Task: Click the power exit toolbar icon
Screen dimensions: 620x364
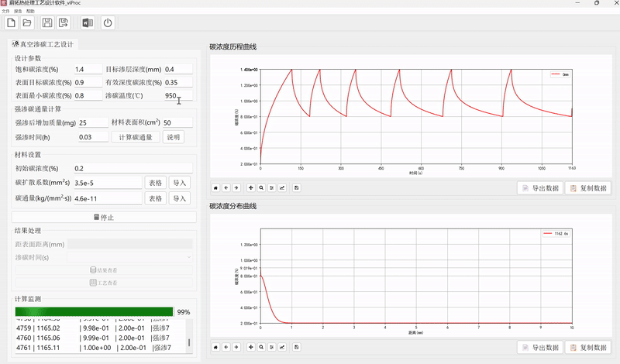Action: pos(108,23)
